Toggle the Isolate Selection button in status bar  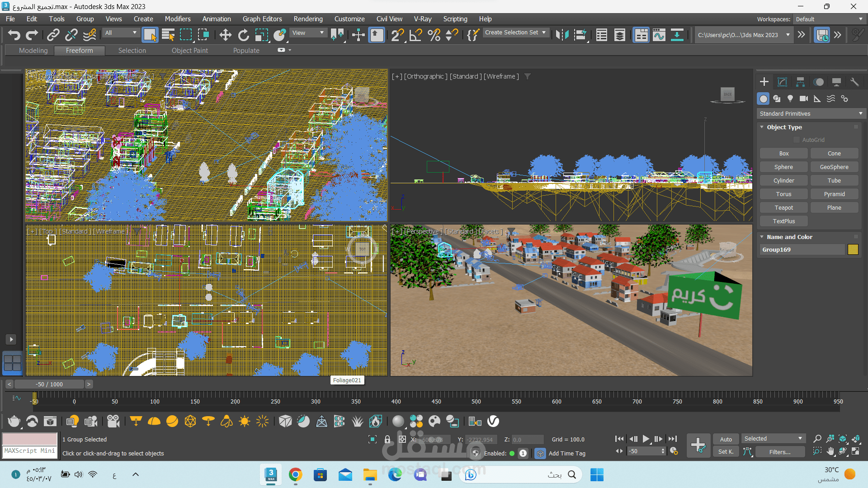point(373,439)
